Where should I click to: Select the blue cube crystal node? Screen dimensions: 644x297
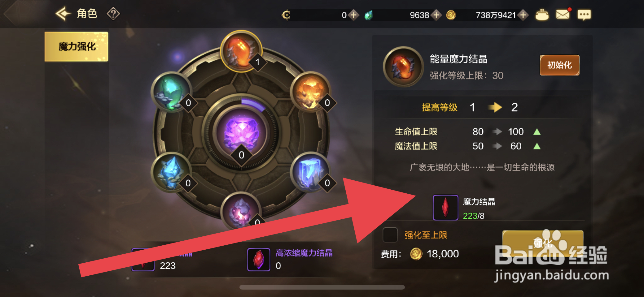tap(311, 172)
